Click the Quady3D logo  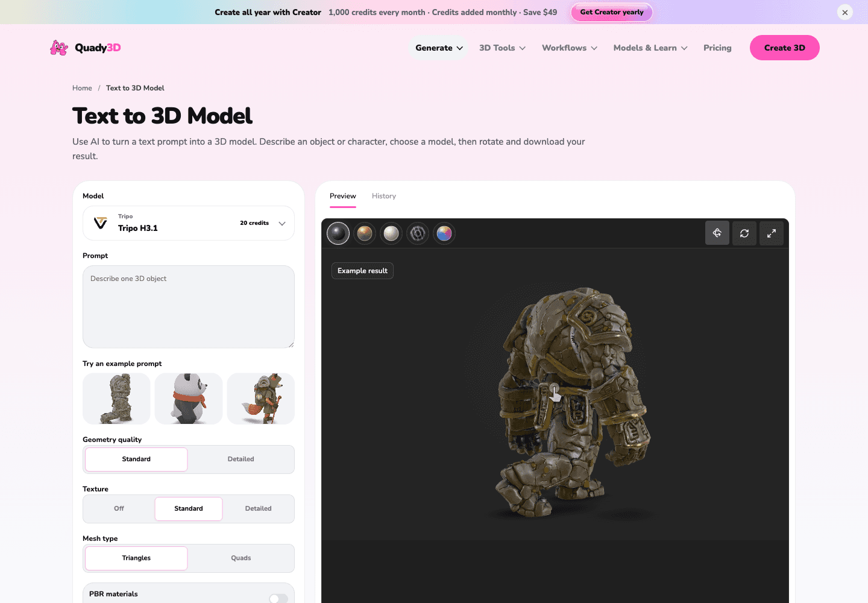tap(86, 48)
